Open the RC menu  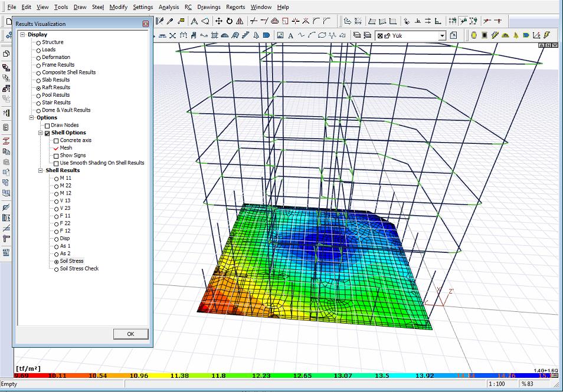pos(188,7)
